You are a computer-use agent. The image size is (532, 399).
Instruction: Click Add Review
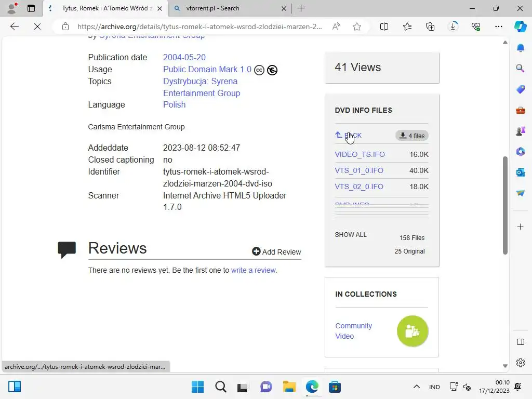coord(276,252)
